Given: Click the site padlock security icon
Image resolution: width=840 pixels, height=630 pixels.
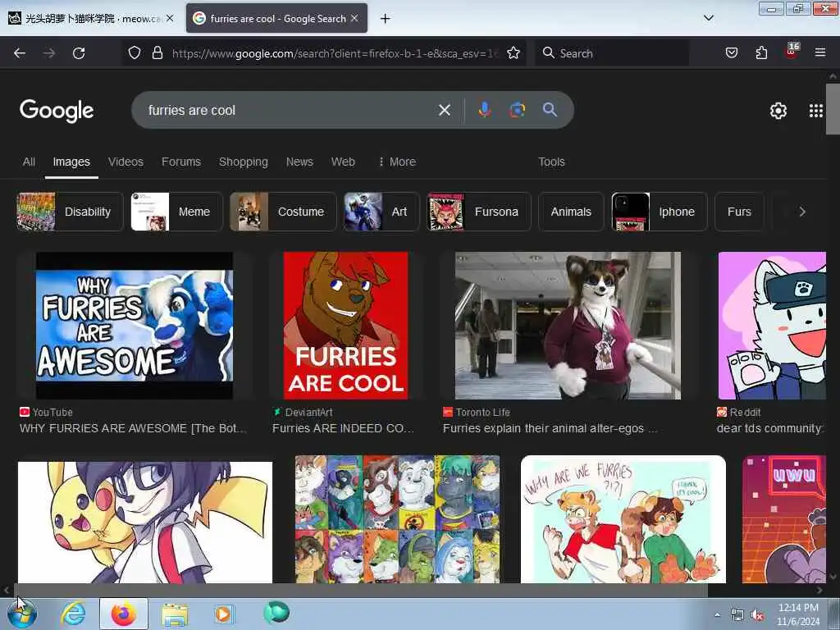Looking at the screenshot, I should (x=157, y=53).
